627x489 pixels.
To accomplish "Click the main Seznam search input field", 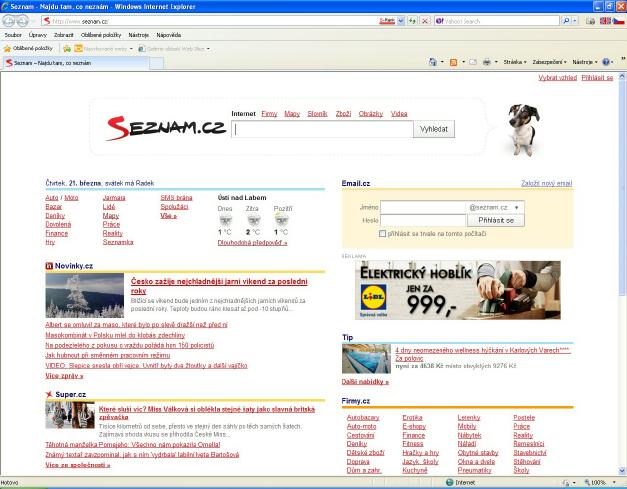I will tap(322, 129).
